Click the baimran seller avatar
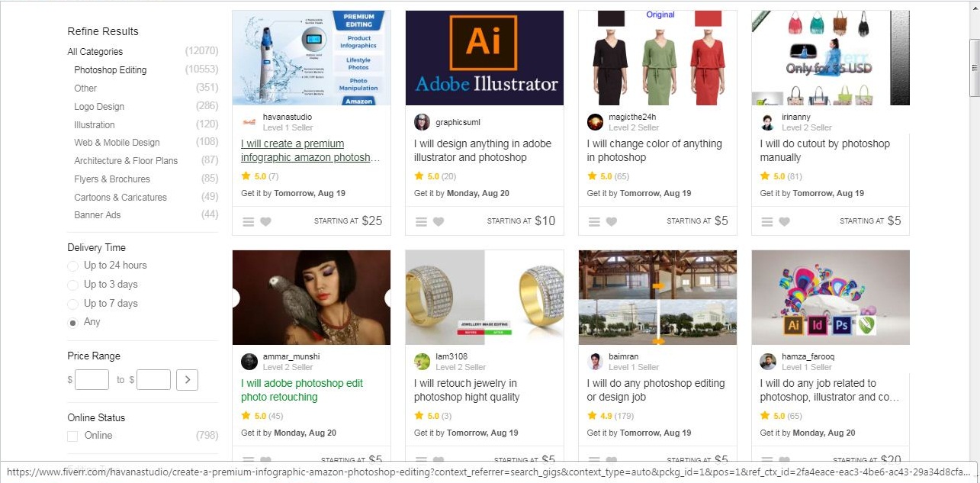This screenshot has height=483, width=980. [595, 362]
